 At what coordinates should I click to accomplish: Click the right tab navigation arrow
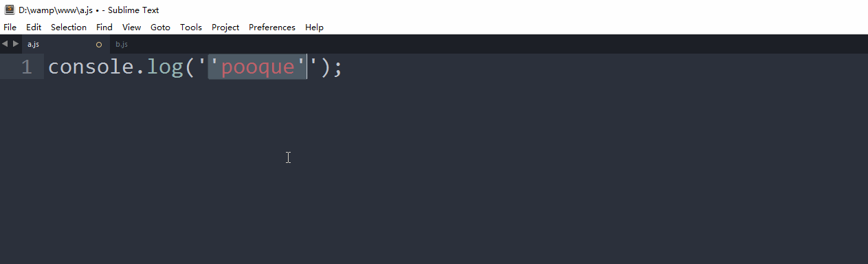pyautogui.click(x=16, y=44)
